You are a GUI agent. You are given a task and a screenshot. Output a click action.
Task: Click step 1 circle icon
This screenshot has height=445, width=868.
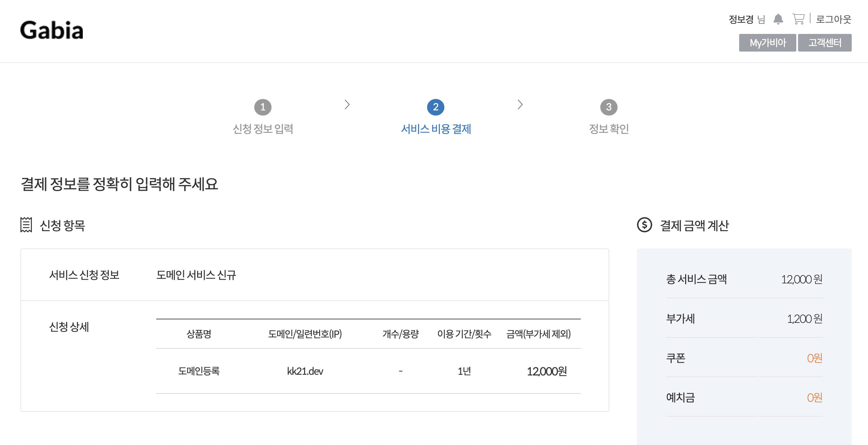[x=263, y=107]
